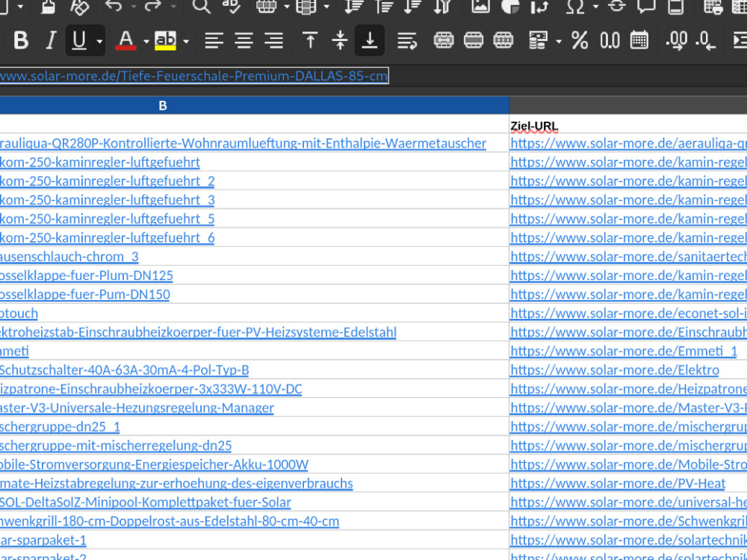Select the ar-sparpaket-1 cell
Viewport: 747px width, 560px height.
tap(255, 540)
